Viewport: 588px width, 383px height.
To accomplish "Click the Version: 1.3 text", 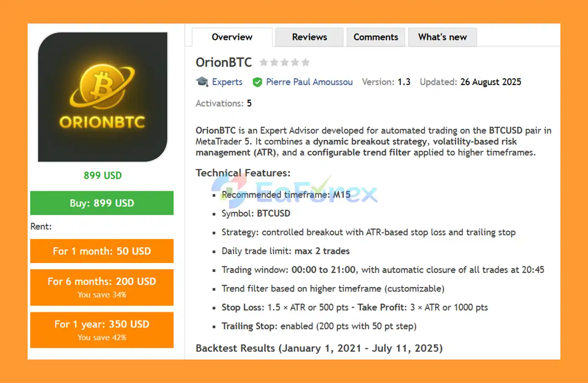I will coord(386,82).
